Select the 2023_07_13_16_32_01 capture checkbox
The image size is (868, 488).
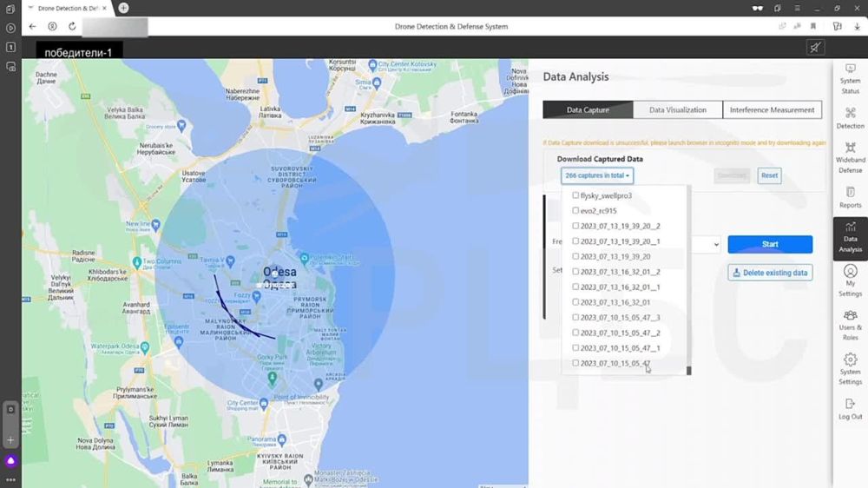click(x=575, y=302)
